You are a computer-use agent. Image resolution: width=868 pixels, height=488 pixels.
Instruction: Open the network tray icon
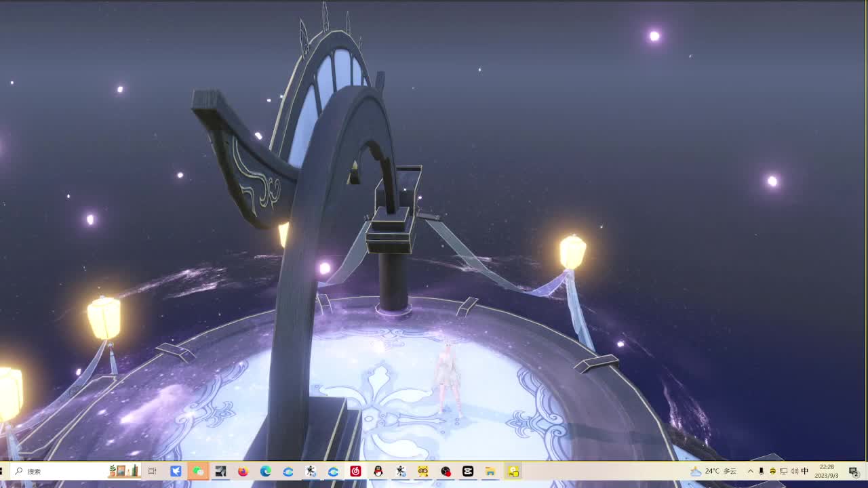point(783,471)
